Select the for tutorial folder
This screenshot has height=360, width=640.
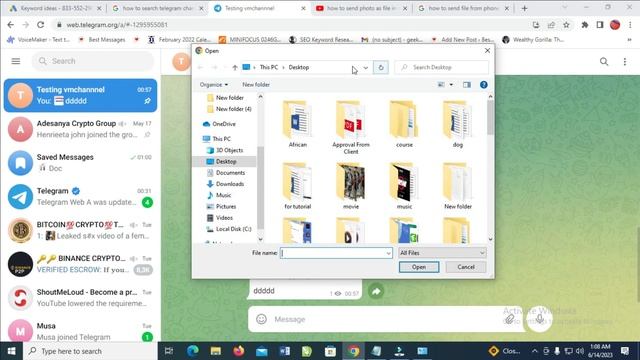tap(298, 186)
